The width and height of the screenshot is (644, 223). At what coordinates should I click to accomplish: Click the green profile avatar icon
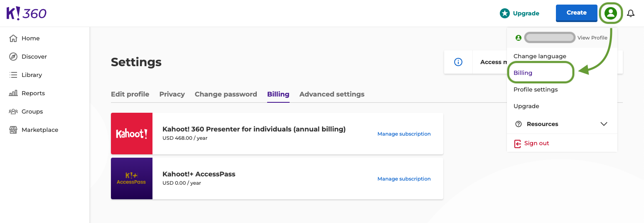pos(610,13)
